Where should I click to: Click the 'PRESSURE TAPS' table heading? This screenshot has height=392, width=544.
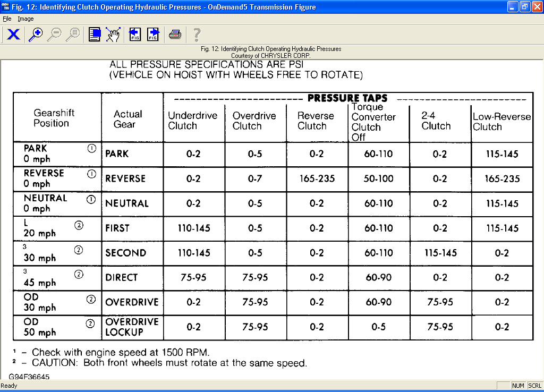[347, 98]
